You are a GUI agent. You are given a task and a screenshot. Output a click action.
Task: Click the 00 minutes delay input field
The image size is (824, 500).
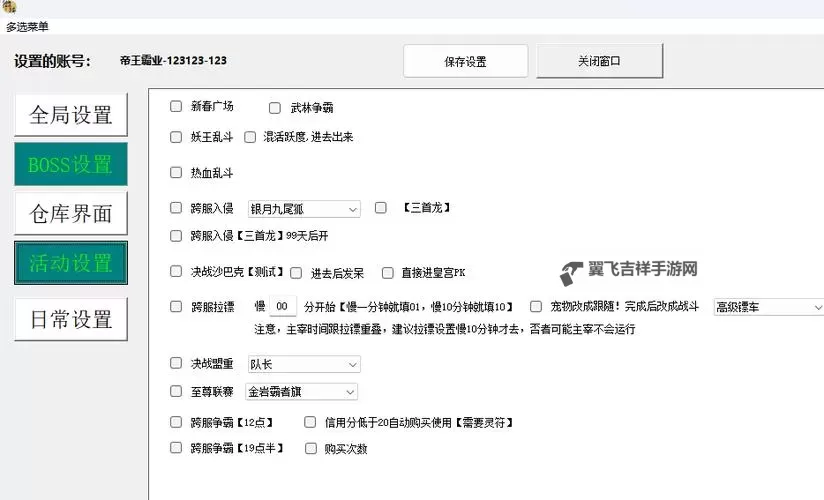click(x=283, y=306)
